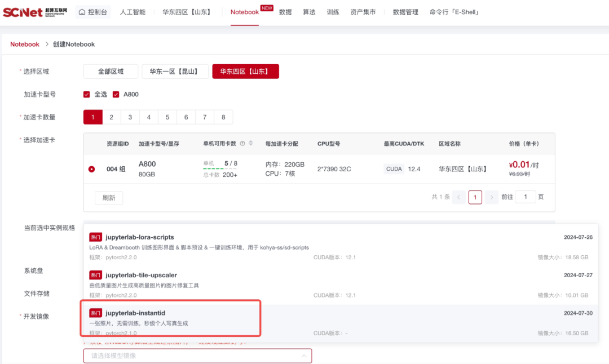Screen dimensions: 609x364
Task: Switch to the Notebook tab
Action: point(245,12)
